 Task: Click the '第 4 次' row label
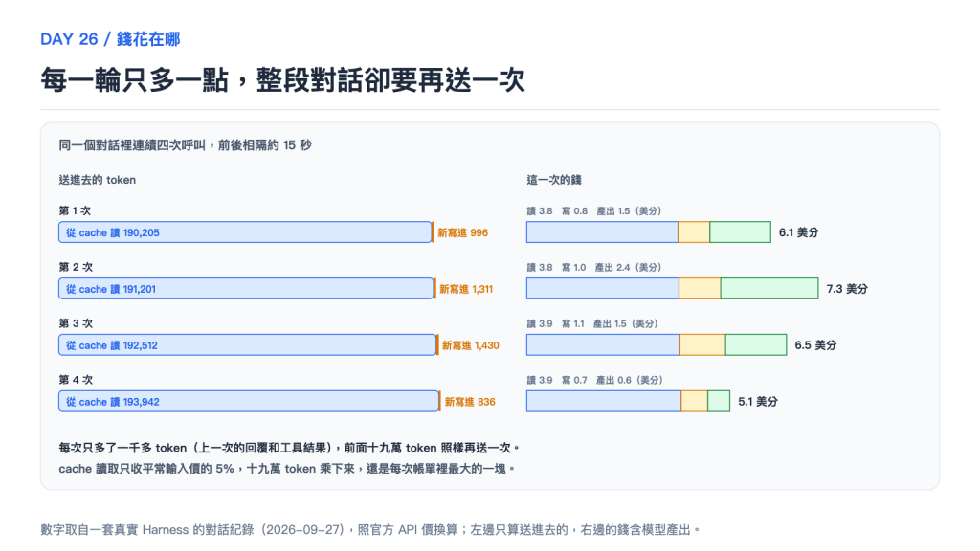(x=76, y=379)
